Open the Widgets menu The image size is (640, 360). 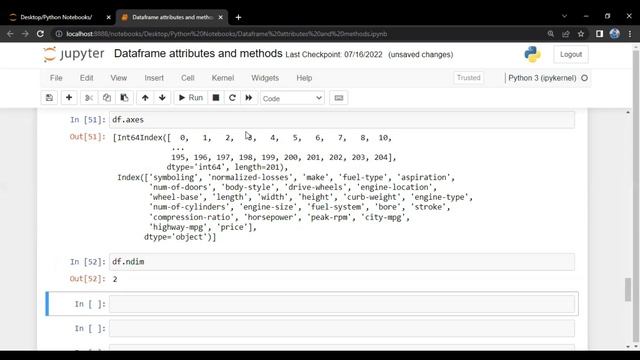tap(265, 78)
